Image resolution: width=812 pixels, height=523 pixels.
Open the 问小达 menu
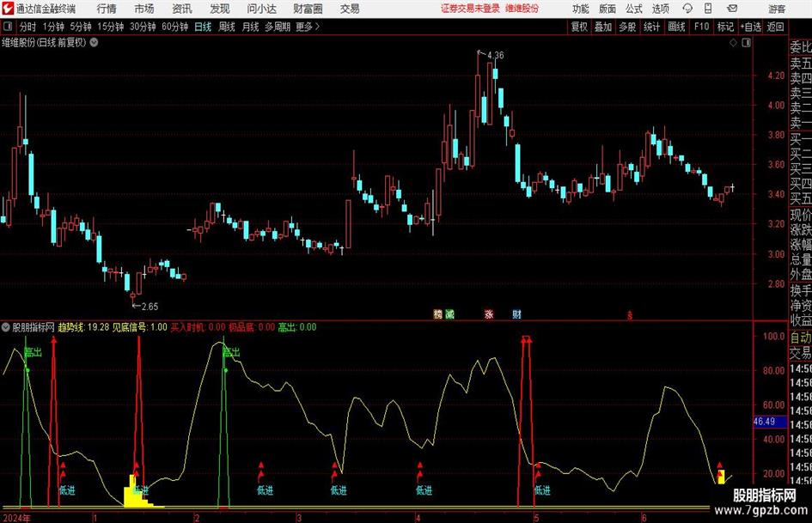tap(261, 9)
